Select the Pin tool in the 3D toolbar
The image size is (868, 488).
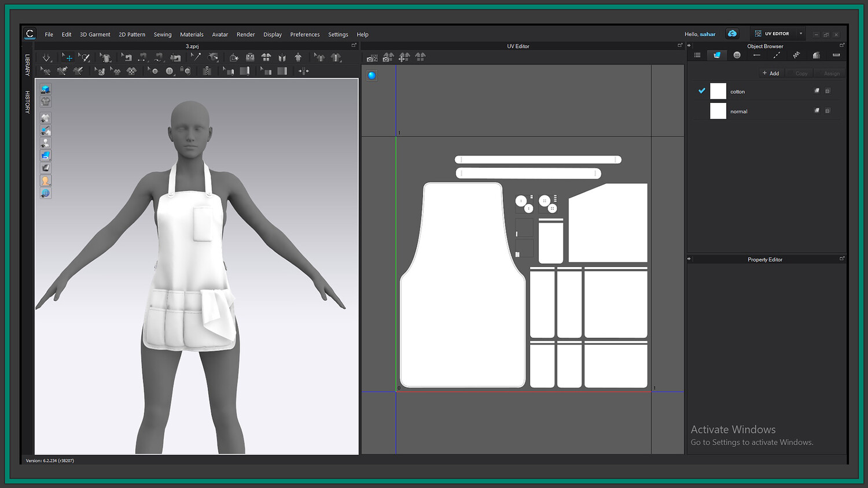pos(196,57)
